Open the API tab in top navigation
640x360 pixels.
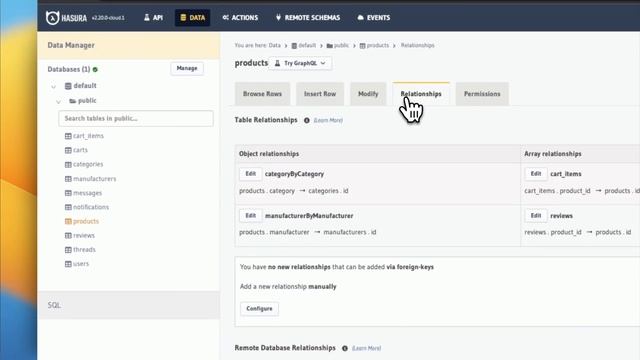[x=153, y=18]
